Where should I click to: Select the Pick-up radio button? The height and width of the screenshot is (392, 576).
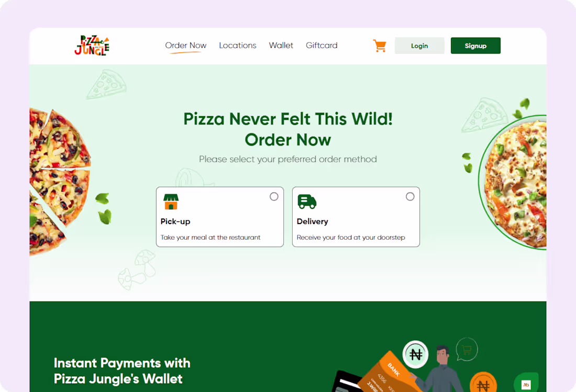[x=274, y=196]
